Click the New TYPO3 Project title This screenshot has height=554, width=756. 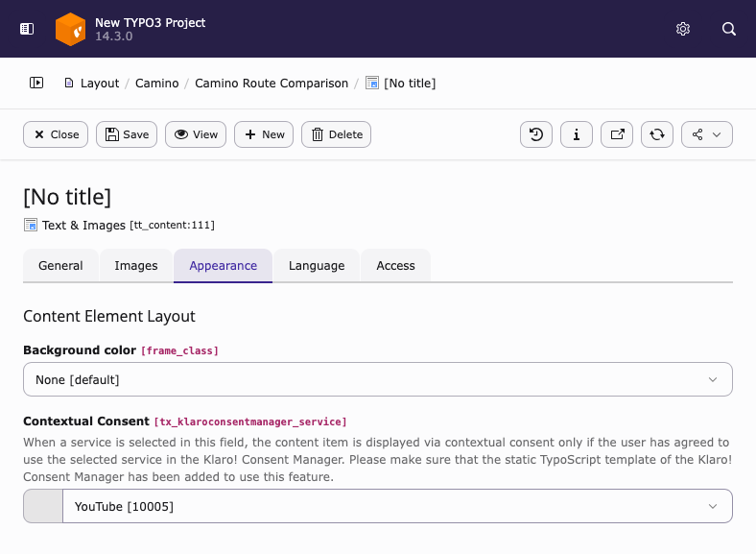click(x=150, y=23)
